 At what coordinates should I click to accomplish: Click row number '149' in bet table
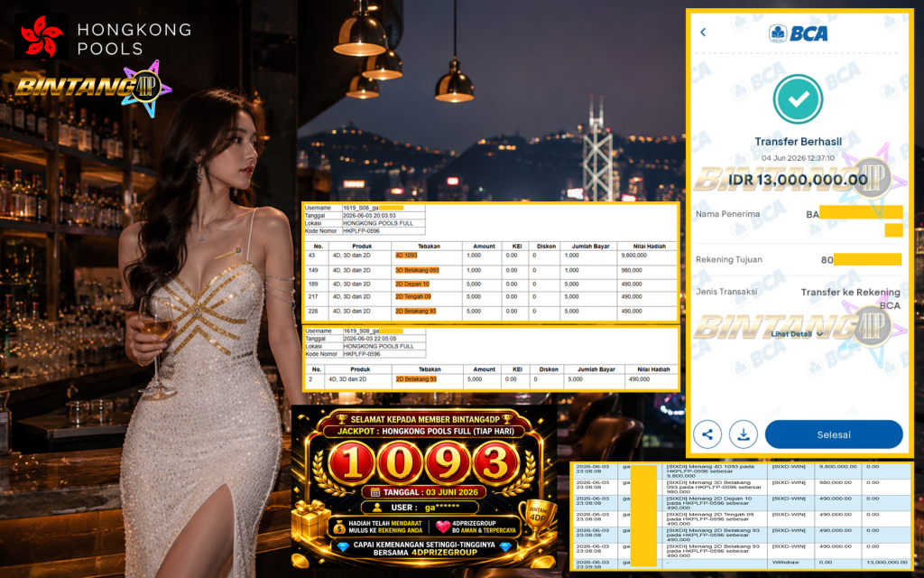[x=313, y=270]
